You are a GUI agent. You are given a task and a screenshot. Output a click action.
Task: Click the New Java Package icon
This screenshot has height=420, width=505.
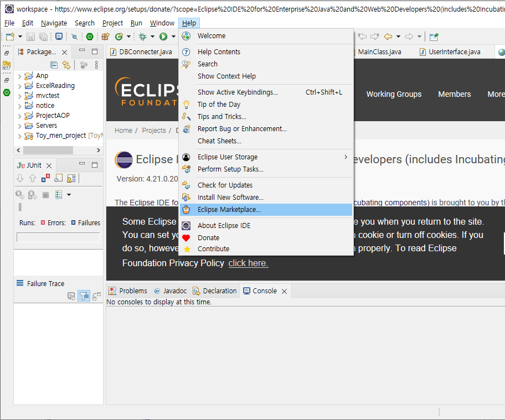pyautogui.click(x=105, y=37)
